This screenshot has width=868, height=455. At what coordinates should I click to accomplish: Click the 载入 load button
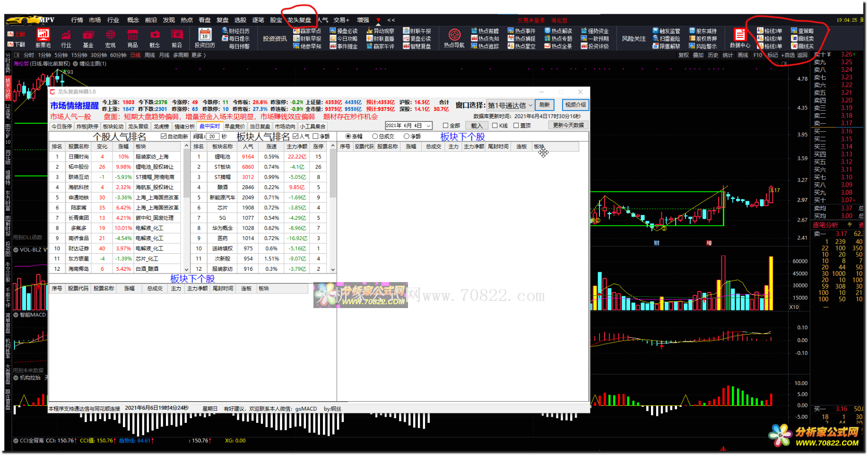click(477, 126)
